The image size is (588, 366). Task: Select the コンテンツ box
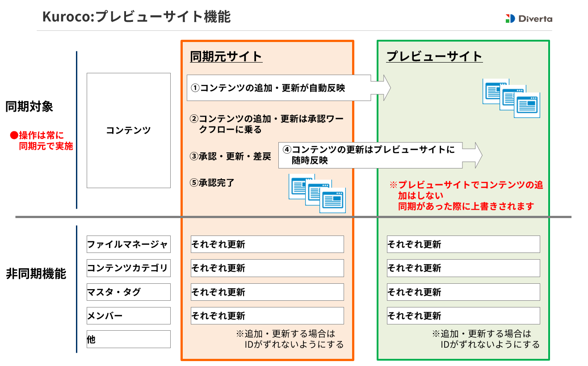tap(129, 130)
